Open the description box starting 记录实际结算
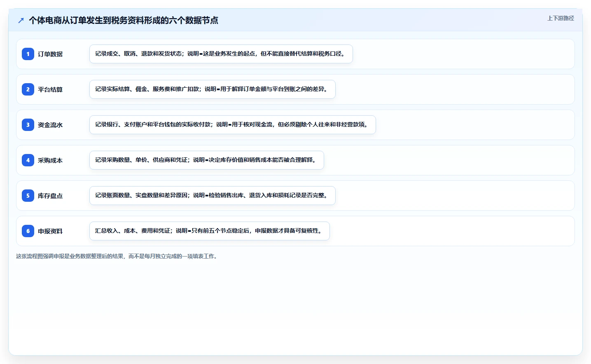Screen dimensions: 591x364 [213, 89]
